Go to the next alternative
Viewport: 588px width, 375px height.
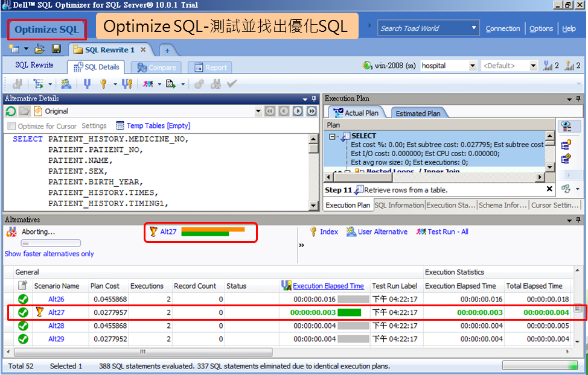click(298, 112)
